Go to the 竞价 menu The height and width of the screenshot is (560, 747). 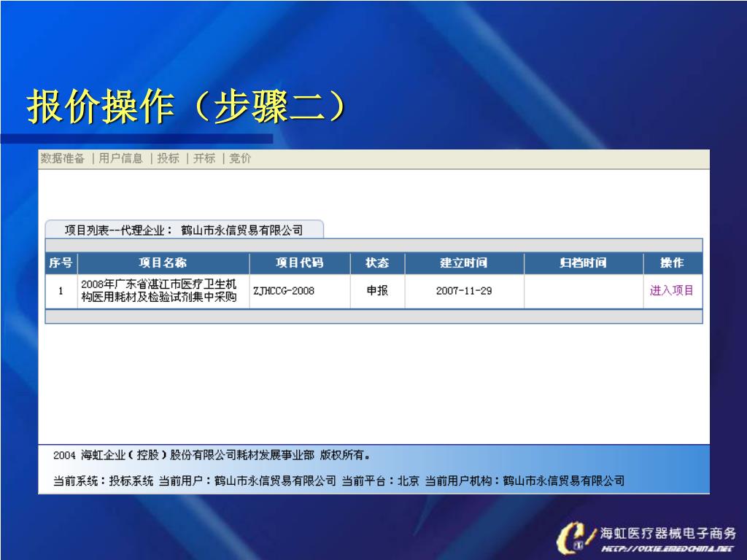[x=240, y=158]
